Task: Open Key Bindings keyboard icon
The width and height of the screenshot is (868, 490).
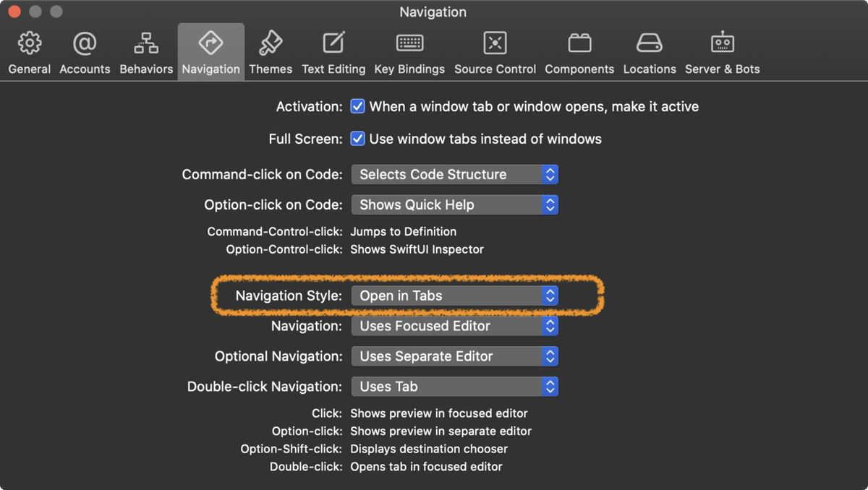Action: tap(409, 44)
